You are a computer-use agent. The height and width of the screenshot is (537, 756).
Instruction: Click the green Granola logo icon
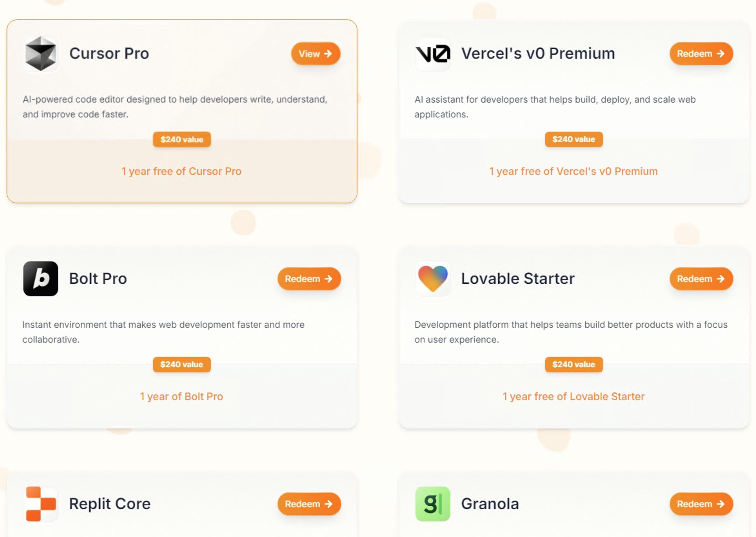[x=433, y=504]
